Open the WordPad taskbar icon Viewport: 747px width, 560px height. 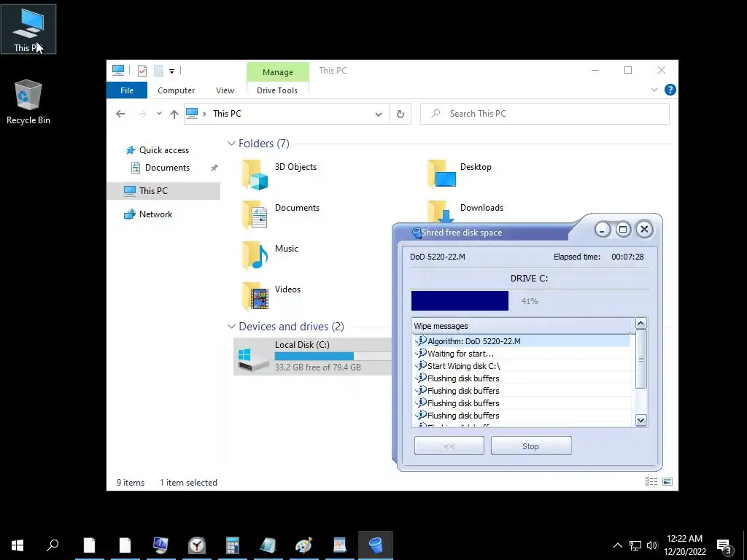click(340, 545)
